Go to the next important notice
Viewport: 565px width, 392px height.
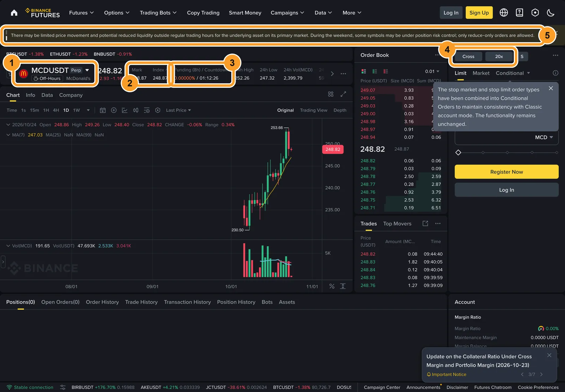tap(541, 374)
